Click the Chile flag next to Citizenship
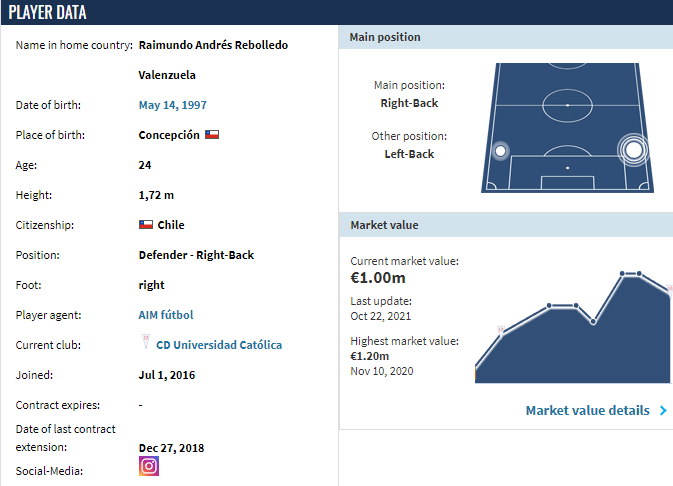This screenshot has width=673, height=486. click(146, 225)
